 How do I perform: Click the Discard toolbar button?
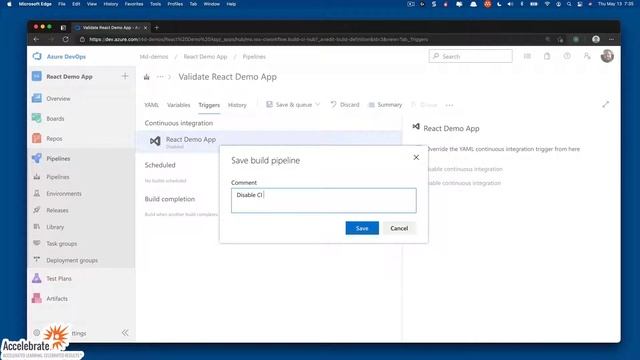point(345,105)
